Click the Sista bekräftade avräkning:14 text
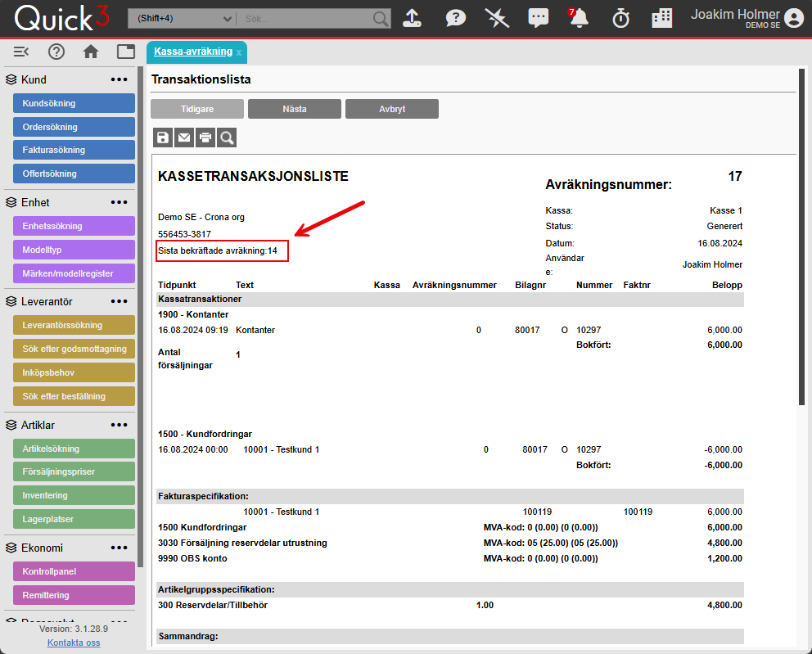Viewport: 812px width, 654px height. click(218, 251)
